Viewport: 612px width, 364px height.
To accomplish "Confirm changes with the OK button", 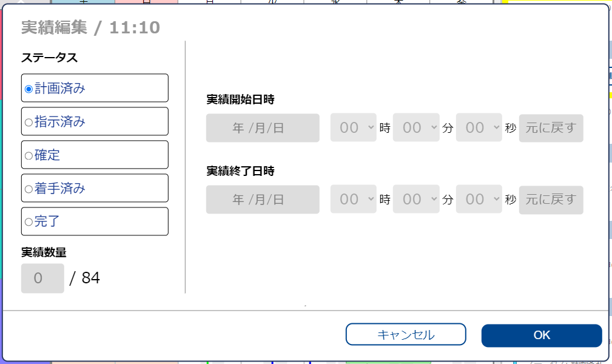I will tap(541, 334).
